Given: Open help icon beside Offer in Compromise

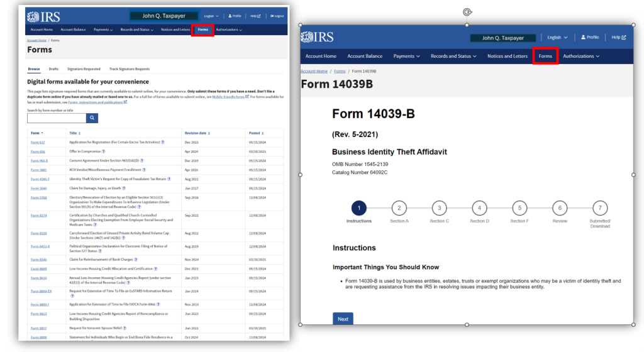Looking at the screenshot, I should click(x=104, y=151).
